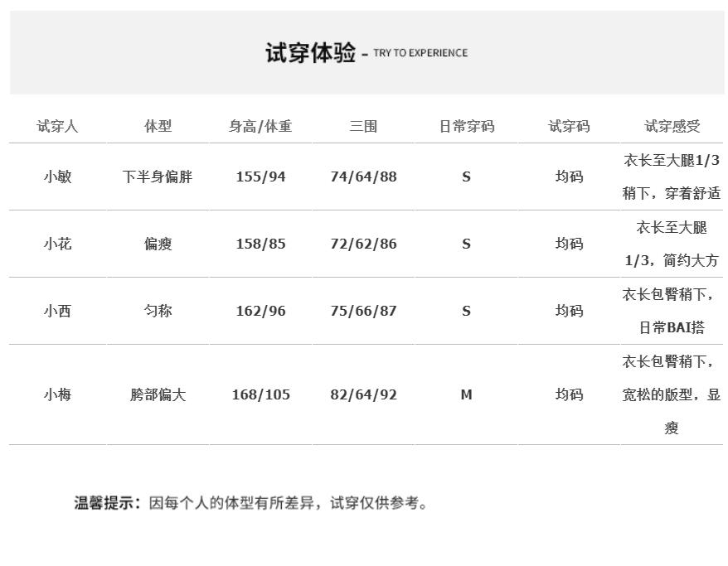Image resolution: width=728 pixels, height=566 pixels.
Task: Select the tester name 小西
Action: coord(57,311)
